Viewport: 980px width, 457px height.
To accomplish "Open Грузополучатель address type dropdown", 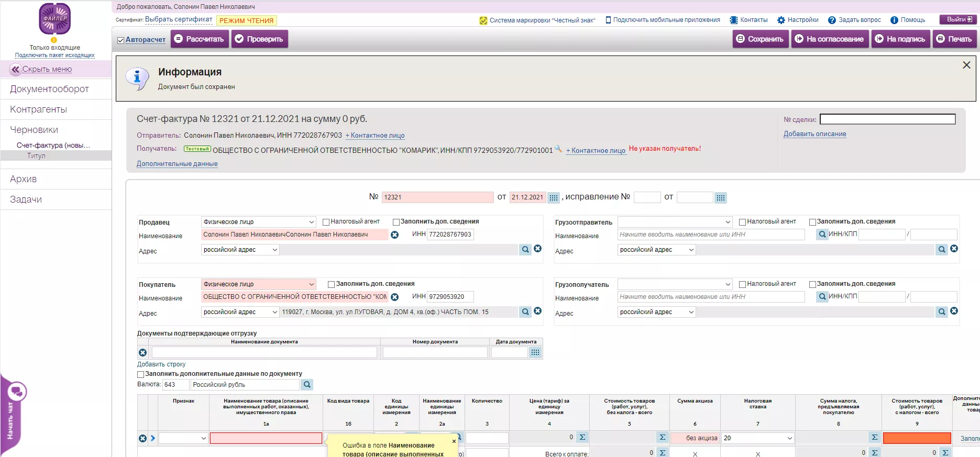I will coord(657,312).
